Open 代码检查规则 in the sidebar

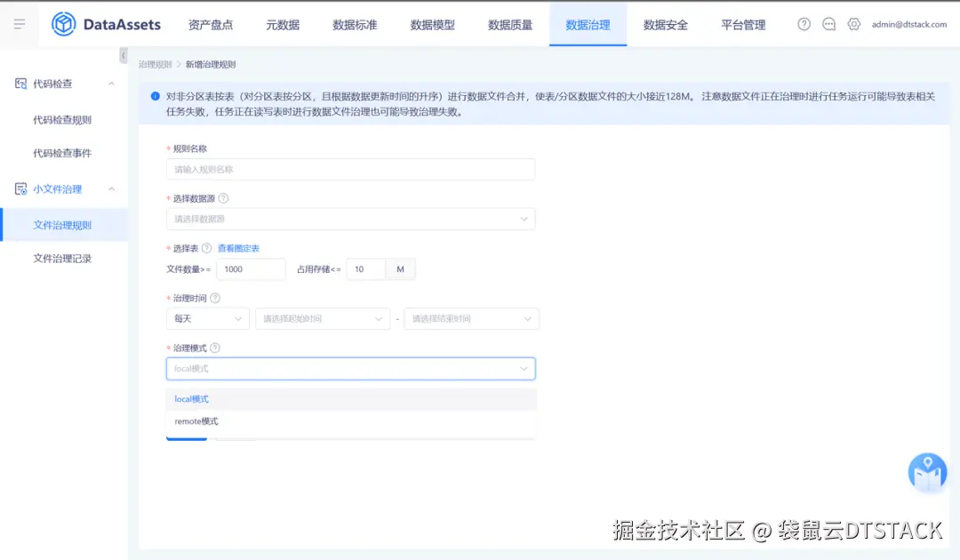[64, 120]
